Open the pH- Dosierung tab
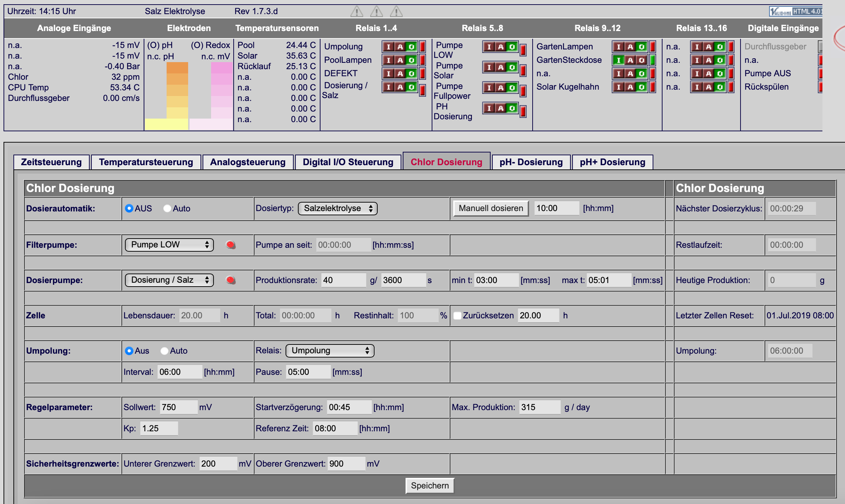The image size is (845, 504). click(x=531, y=162)
